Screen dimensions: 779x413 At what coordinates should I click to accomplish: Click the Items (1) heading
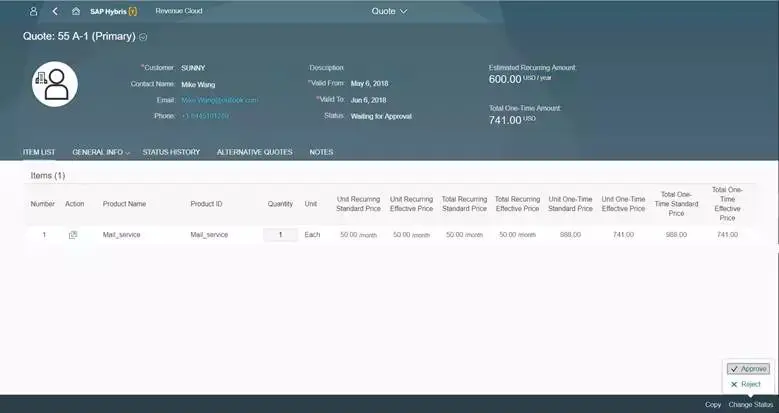pyautogui.click(x=48, y=175)
